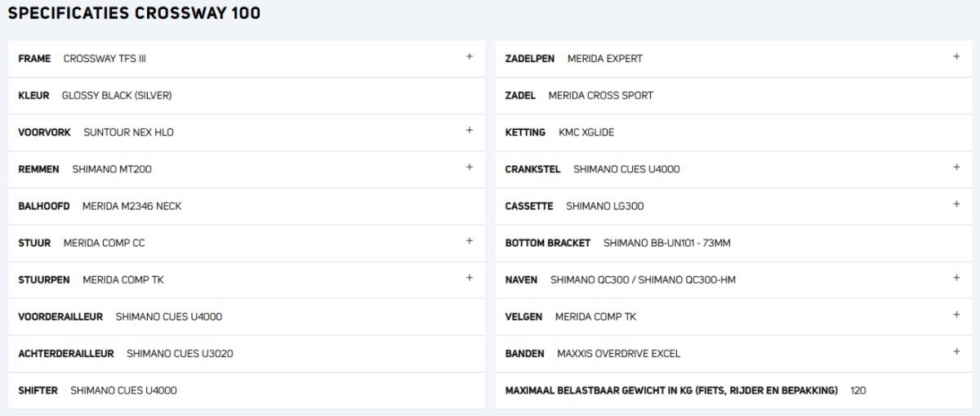Select the VOORDERAILLEUR Shimano CUES row
980x416 pixels.
(247, 316)
